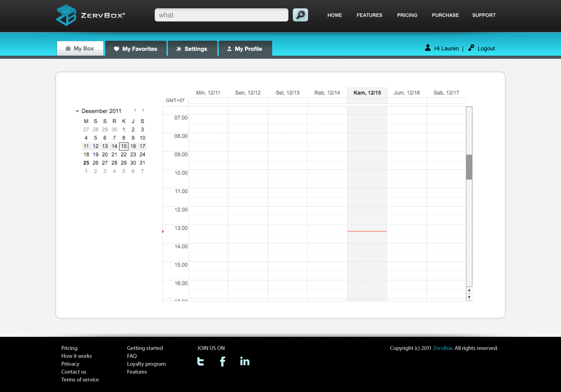Switch to My Favorites tab
The height and width of the screenshot is (392, 561).
(135, 49)
